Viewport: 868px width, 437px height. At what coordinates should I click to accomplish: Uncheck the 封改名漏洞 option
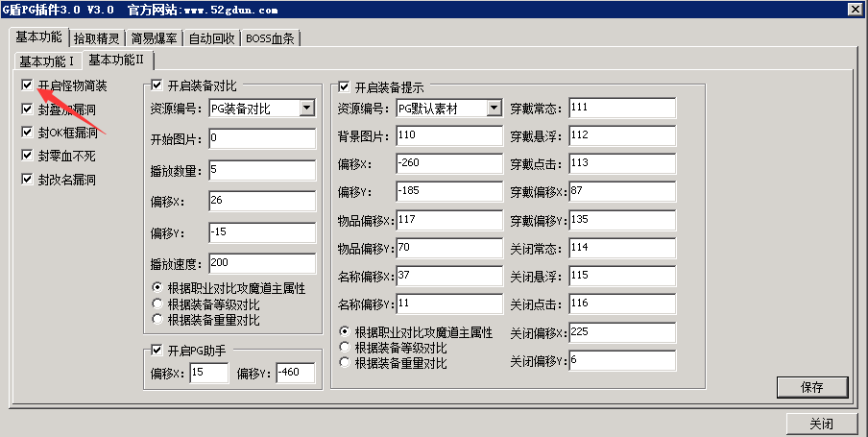(x=27, y=179)
